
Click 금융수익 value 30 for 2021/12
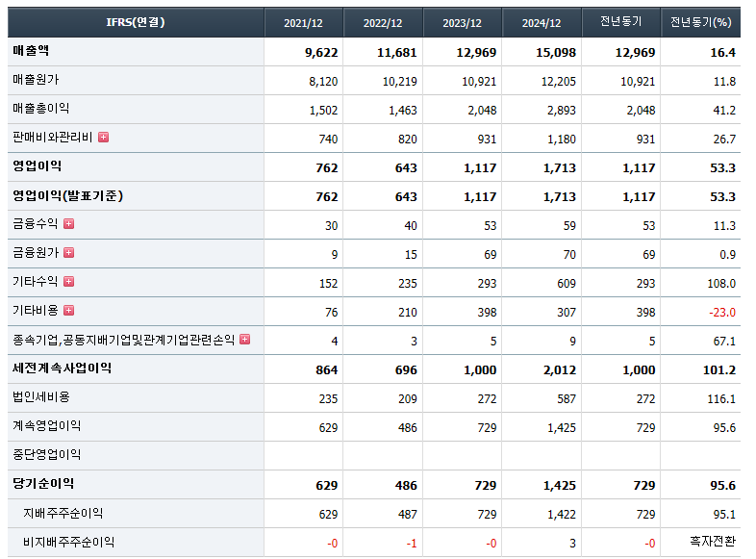coord(332,226)
